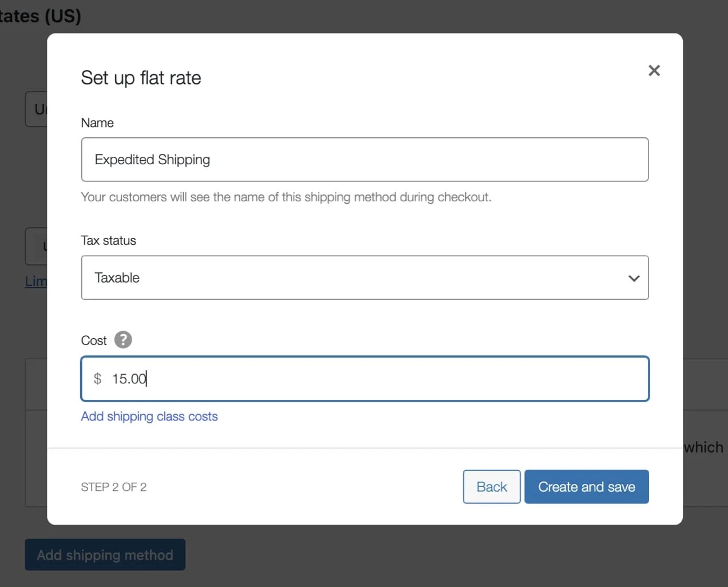Click Add shipping method below the modal
Image resolution: width=728 pixels, height=587 pixels.
pyautogui.click(x=105, y=554)
